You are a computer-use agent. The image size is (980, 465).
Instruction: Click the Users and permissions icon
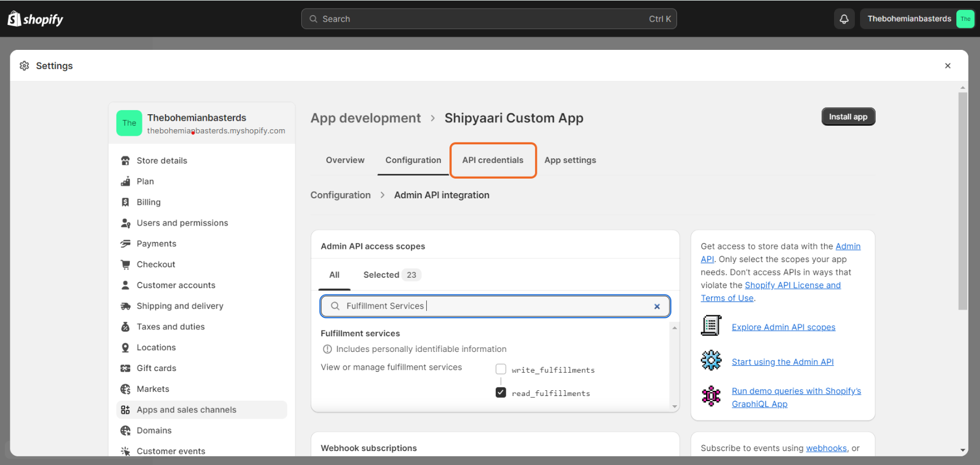point(125,223)
